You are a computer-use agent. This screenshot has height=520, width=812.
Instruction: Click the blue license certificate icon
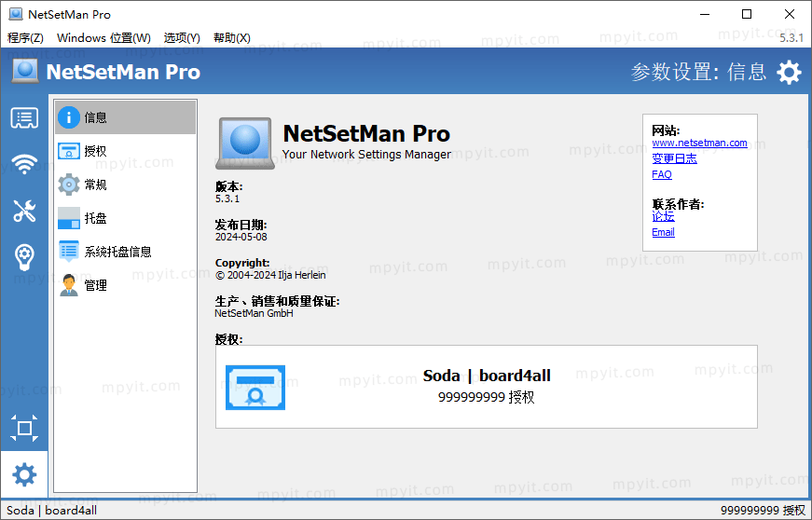tap(255, 388)
